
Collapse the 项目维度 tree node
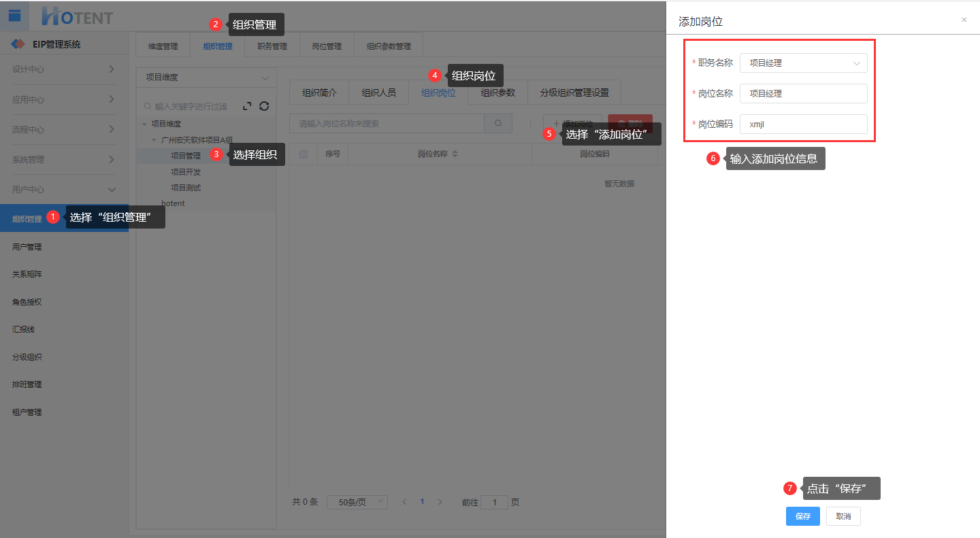(144, 124)
